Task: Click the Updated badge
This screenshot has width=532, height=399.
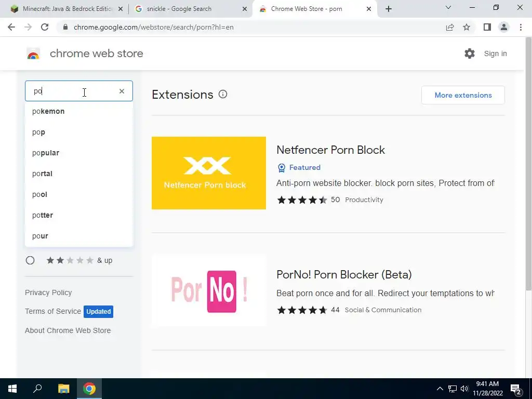Action: click(x=98, y=312)
